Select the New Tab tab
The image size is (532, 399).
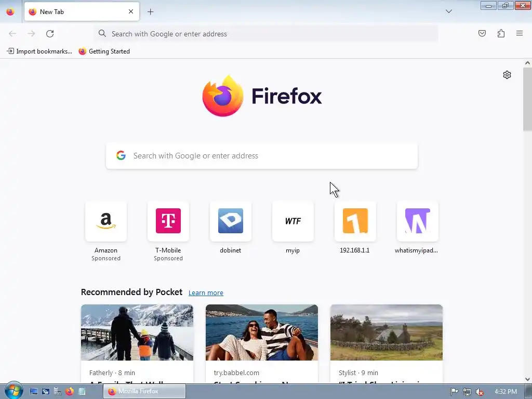tap(82, 11)
